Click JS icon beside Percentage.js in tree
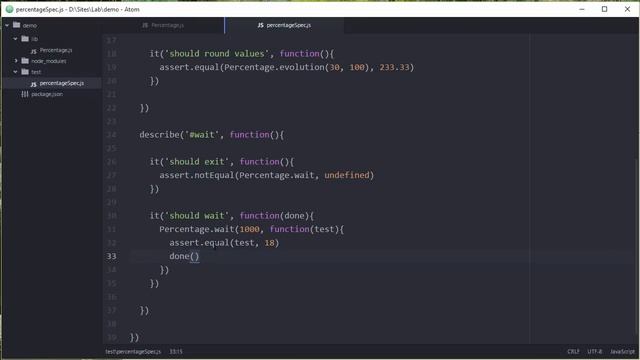640x360 pixels. click(33, 51)
